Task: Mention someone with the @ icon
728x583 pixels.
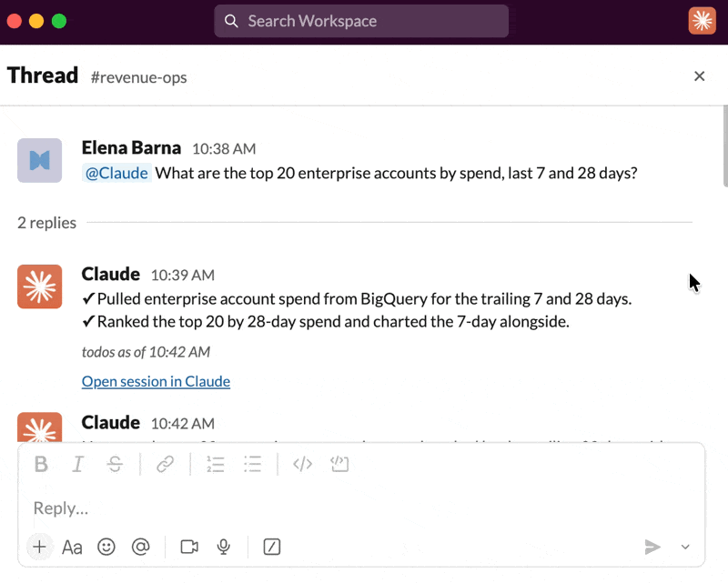Action: 141,547
